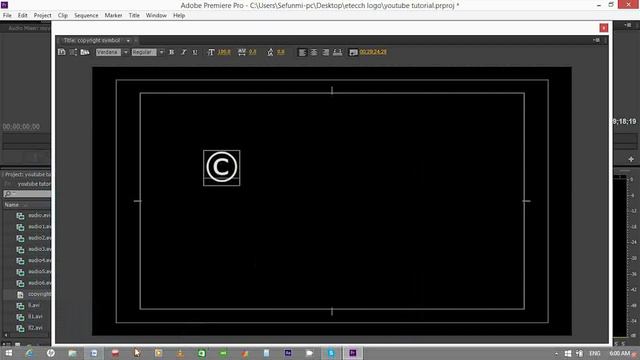Open the HP icon in the taskbar

51,353
